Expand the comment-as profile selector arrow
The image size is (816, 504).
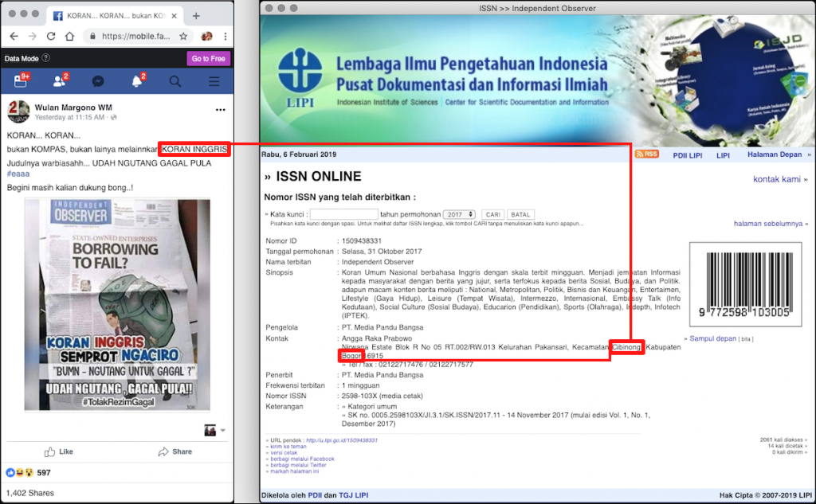pyautogui.click(x=223, y=431)
